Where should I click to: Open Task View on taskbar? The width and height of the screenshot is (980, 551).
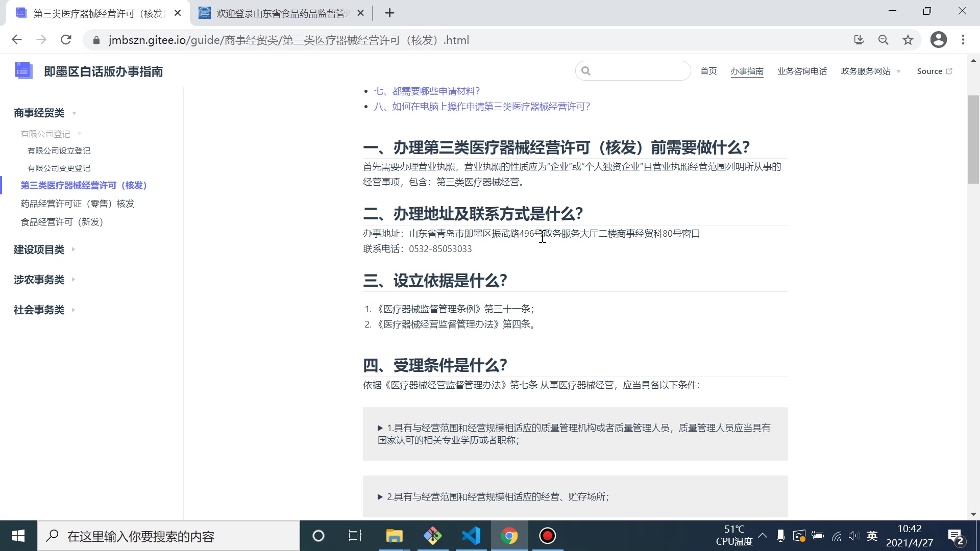point(355,536)
